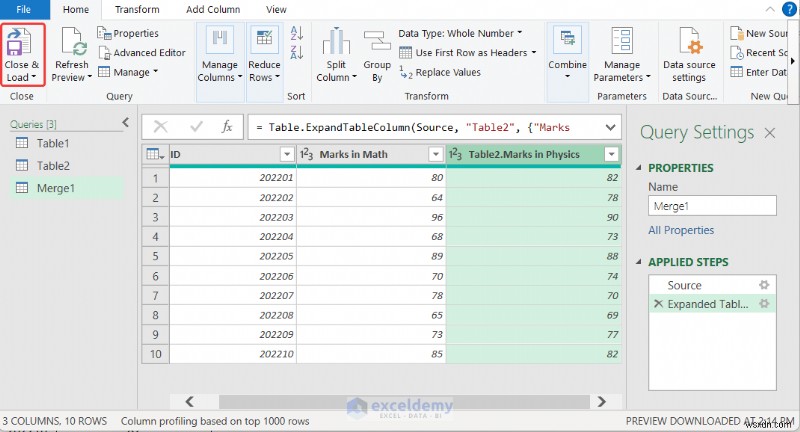Screen dimensions: 800x432
Task: Click Math marks cell showing 96
Action: coord(371,217)
